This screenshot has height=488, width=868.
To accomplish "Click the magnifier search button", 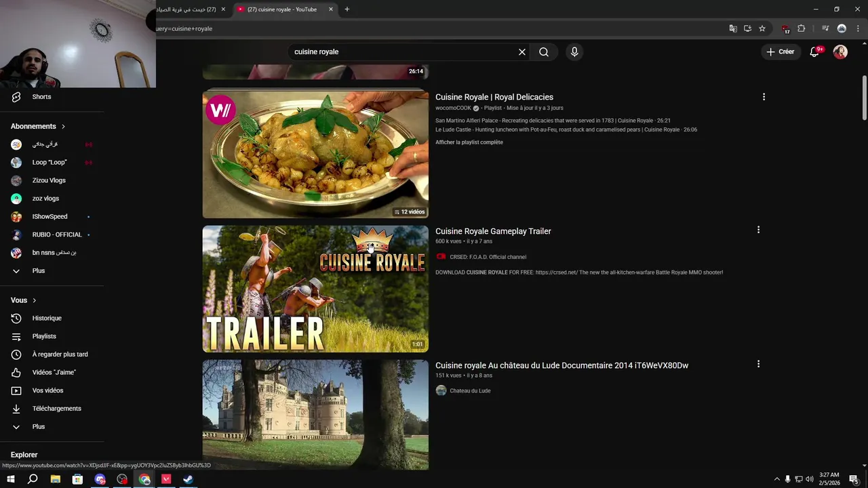I will 544,52.
